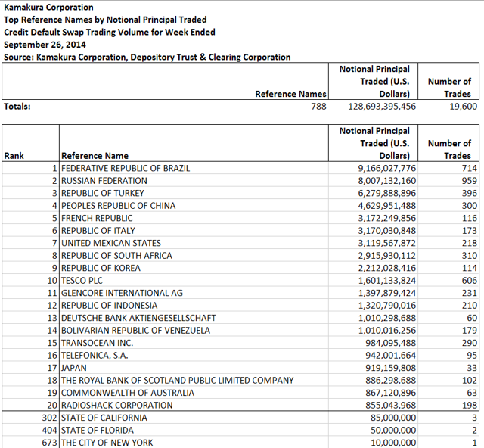484x448 pixels.
Task: Click the 'September 26, 2014' date line
Action: 45,45
